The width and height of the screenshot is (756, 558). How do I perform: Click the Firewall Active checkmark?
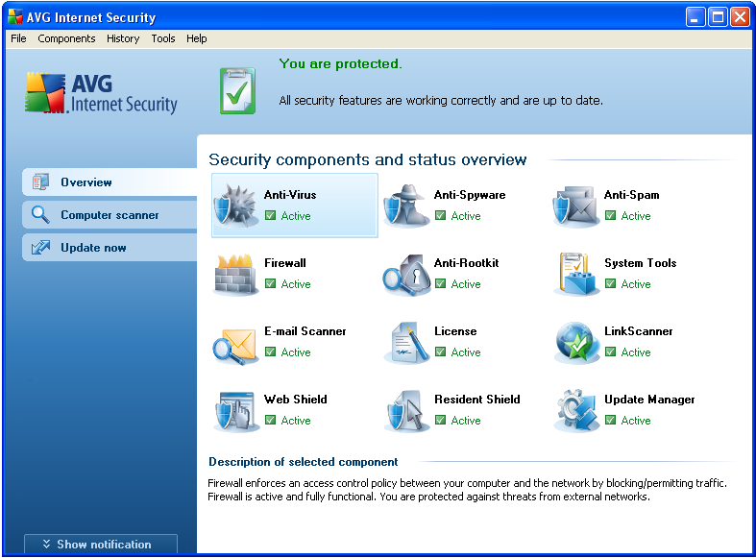tap(271, 283)
